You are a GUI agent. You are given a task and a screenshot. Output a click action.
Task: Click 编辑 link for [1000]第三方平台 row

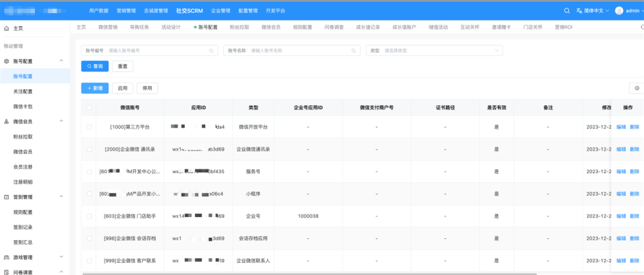621,127
